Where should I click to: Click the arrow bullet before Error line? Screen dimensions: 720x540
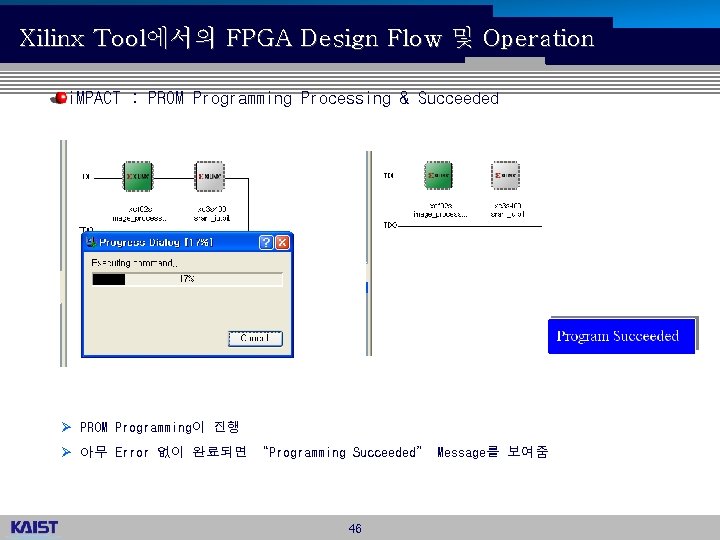66,452
